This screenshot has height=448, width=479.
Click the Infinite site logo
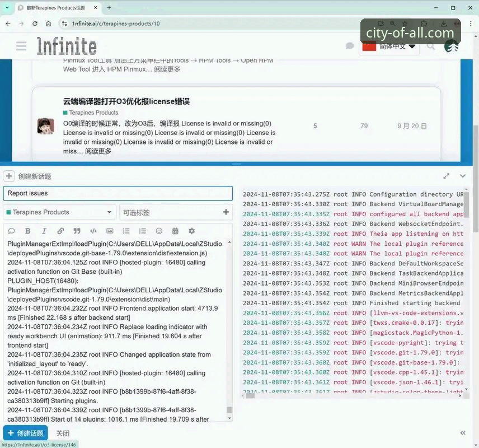[x=67, y=46]
